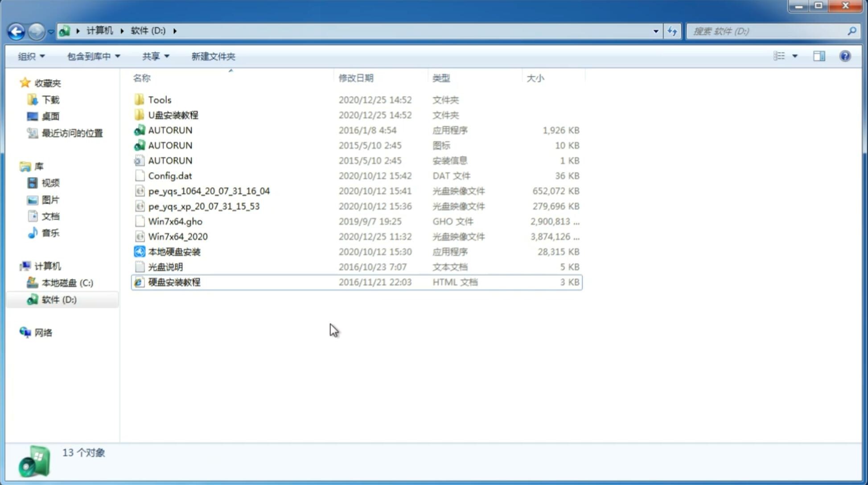Open pe_yqs_1064 disc image file
Screen dimensions: 868x485
tap(209, 190)
